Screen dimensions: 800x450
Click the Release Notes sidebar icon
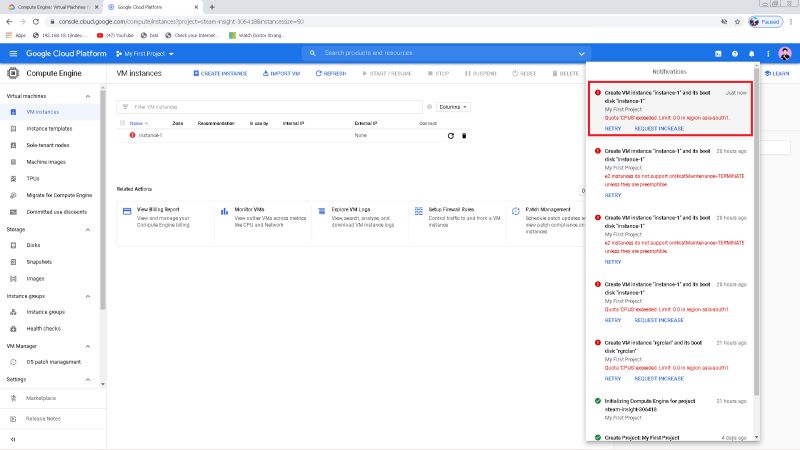pyautogui.click(x=13, y=418)
